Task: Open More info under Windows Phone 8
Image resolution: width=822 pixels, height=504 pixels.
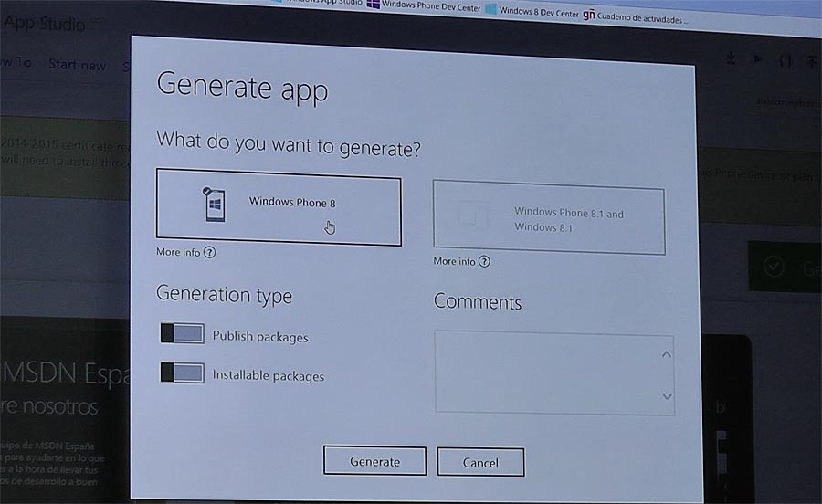Action: pos(185,252)
